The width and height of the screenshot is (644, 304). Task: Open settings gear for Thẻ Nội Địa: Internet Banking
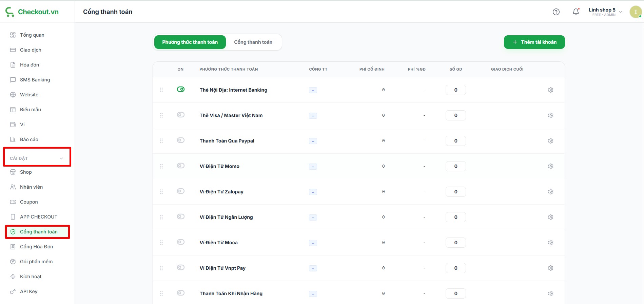coord(550,90)
